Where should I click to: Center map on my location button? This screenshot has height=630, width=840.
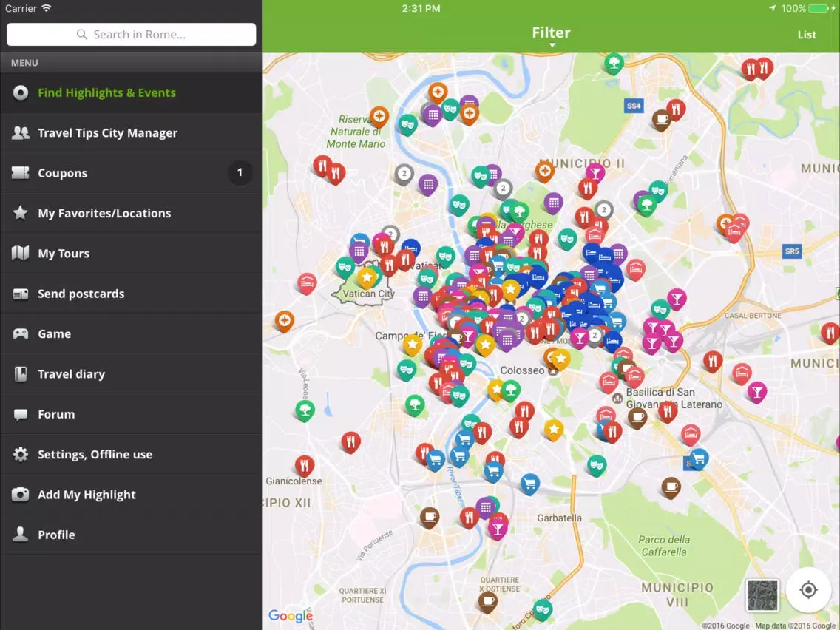pos(808,590)
